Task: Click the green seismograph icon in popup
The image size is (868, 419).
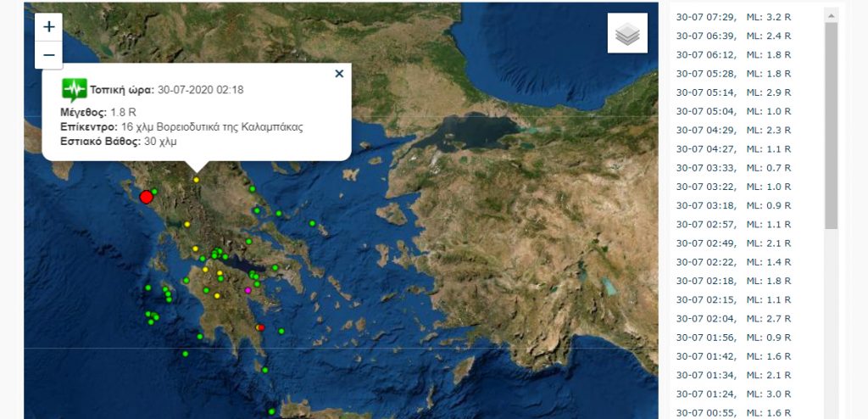Action: tap(74, 89)
